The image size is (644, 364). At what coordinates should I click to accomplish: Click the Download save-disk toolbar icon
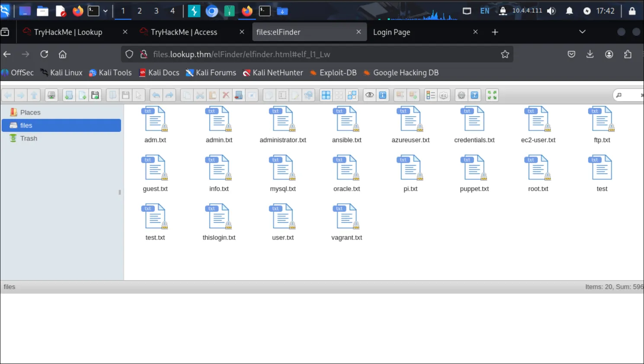point(125,95)
